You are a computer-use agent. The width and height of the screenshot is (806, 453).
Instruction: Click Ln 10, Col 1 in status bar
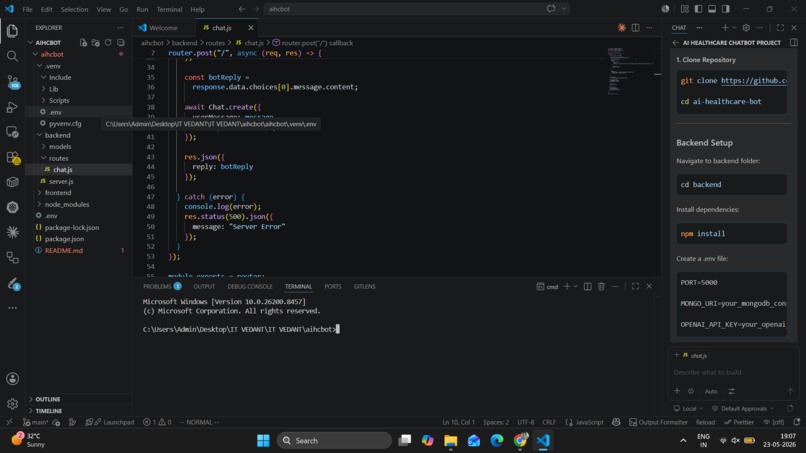[x=459, y=422]
